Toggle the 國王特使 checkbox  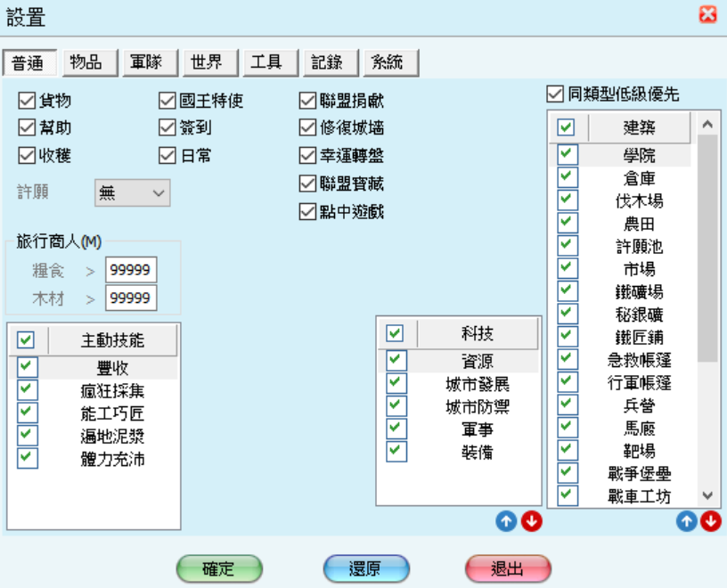click(x=167, y=100)
